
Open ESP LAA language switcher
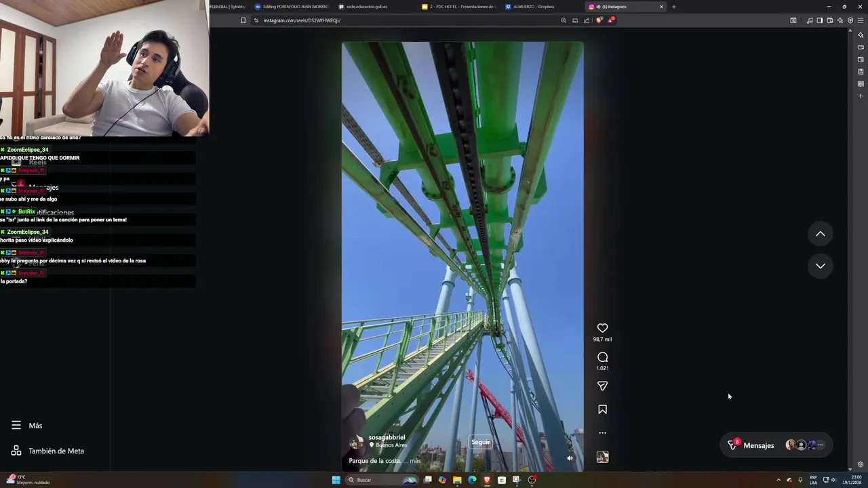[813, 480]
